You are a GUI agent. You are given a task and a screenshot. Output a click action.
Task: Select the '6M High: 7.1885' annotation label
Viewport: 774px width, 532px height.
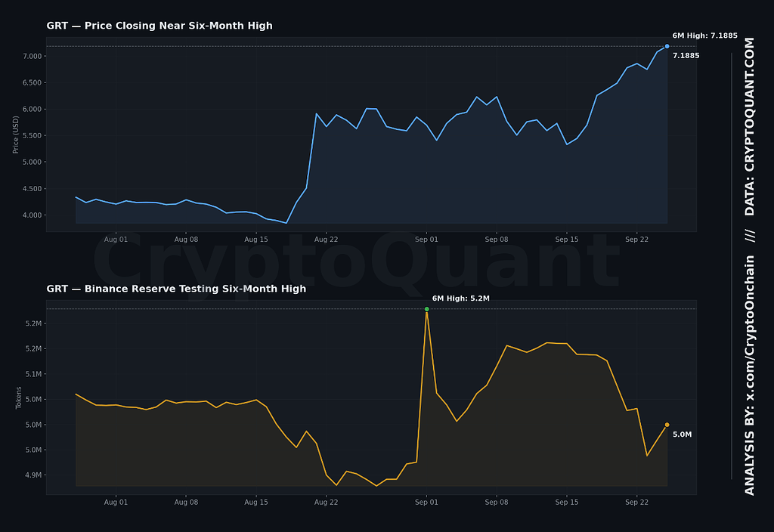pyautogui.click(x=704, y=36)
